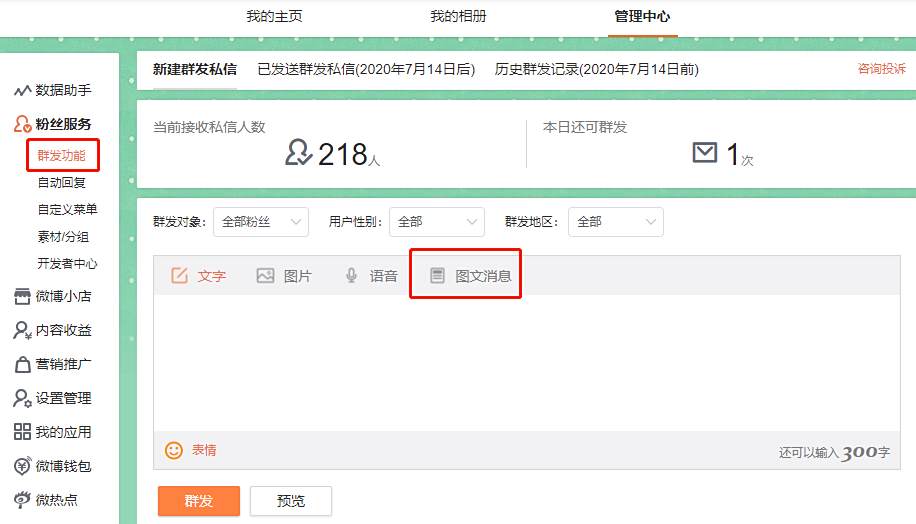Screen dimensions: 916x524
Task: Click the orange 群发 button
Action: (199, 501)
